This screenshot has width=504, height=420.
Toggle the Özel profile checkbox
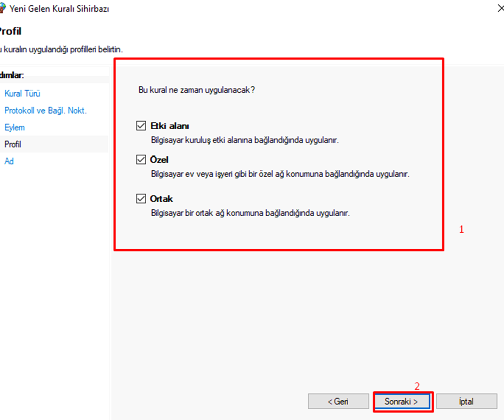(x=141, y=160)
